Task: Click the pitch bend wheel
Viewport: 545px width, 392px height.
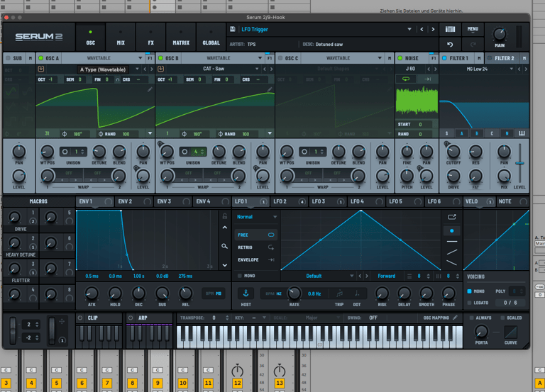Action: point(13,330)
